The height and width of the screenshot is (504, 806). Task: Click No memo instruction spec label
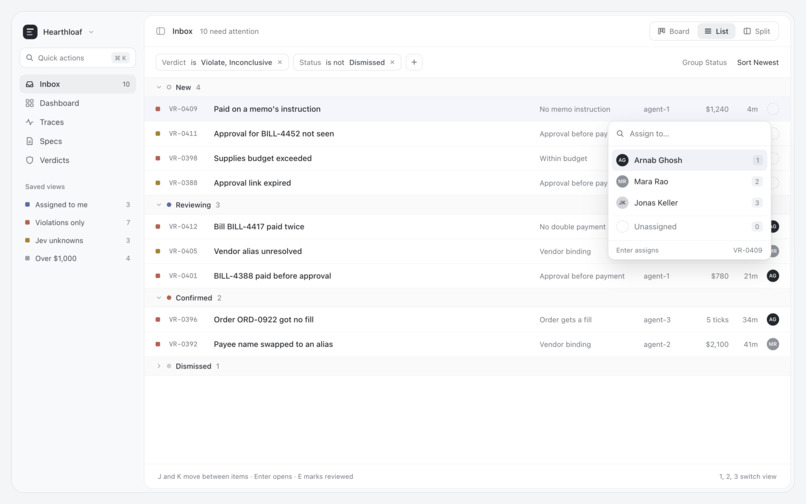click(575, 110)
